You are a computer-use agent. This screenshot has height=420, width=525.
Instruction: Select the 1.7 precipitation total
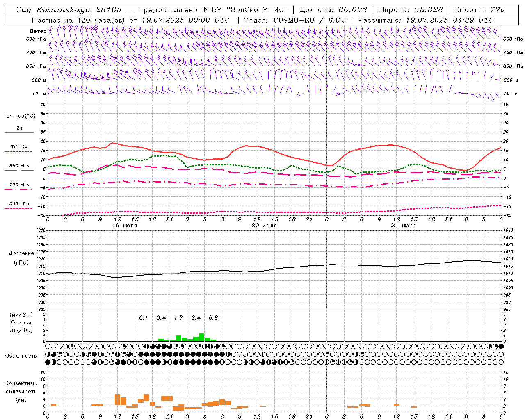(x=178, y=317)
